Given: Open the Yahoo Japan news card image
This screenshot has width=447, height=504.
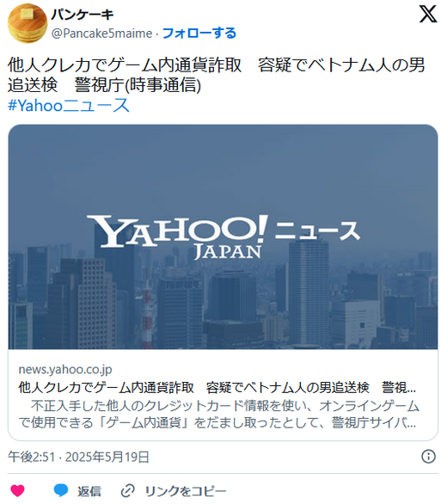Looking at the screenshot, I should point(223,237).
